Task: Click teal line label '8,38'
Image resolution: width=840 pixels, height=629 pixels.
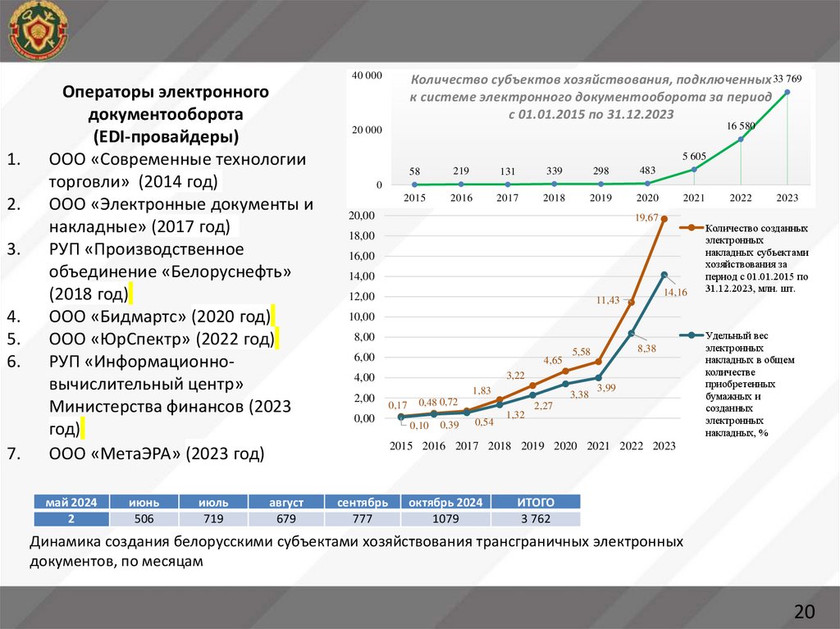Action: coord(646,349)
